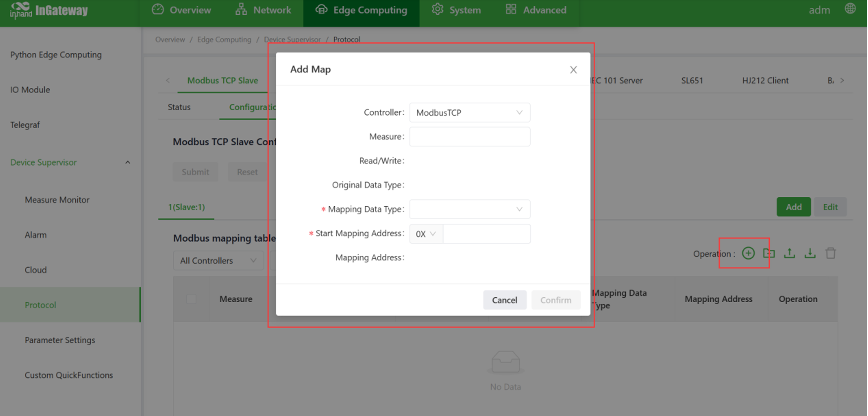Click the Measure input field
This screenshot has width=868, height=416.
pyautogui.click(x=469, y=137)
